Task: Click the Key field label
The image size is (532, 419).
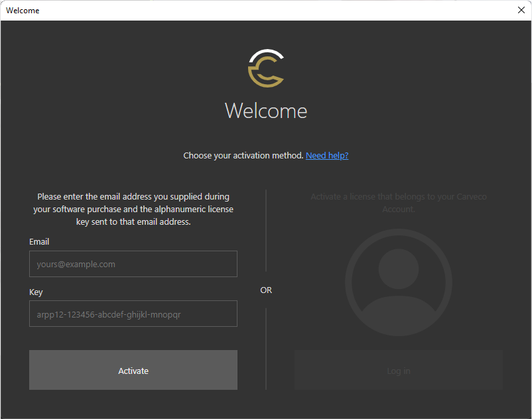Action: 36,292
